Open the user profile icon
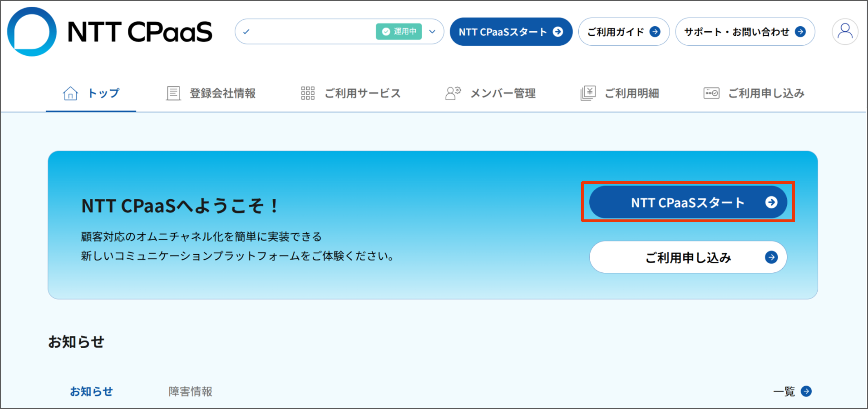The width and height of the screenshot is (868, 409). click(845, 32)
